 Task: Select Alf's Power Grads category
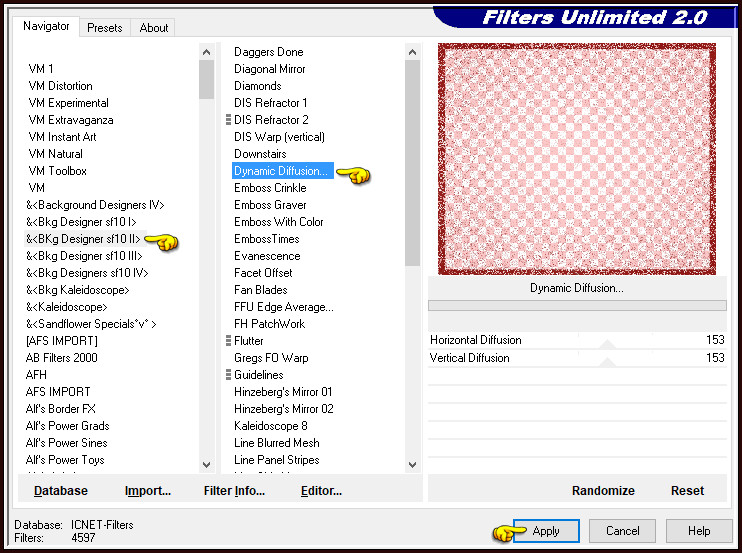(x=67, y=426)
